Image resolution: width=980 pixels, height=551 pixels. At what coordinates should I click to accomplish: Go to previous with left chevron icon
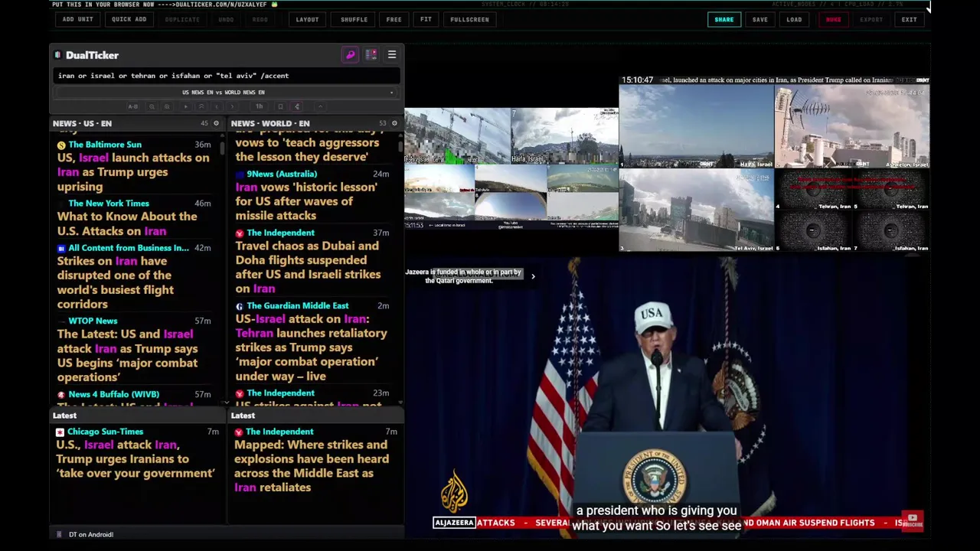tap(217, 106)
